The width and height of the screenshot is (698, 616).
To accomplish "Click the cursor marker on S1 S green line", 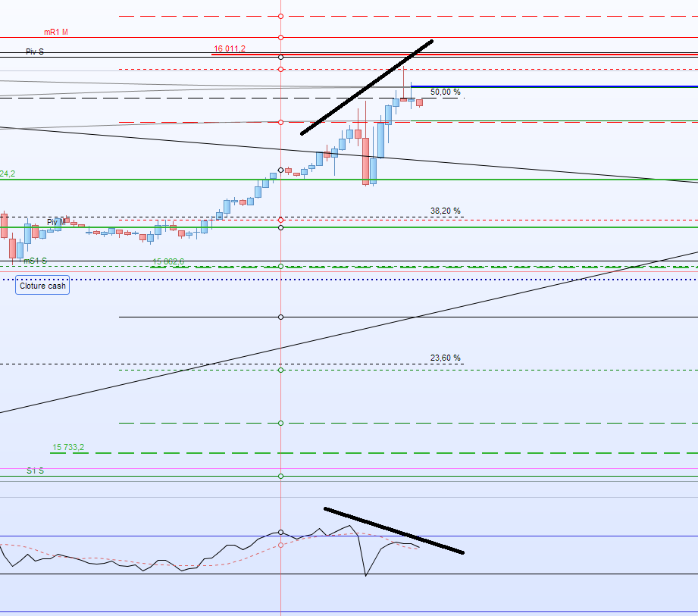I will (x=280, y=477).
